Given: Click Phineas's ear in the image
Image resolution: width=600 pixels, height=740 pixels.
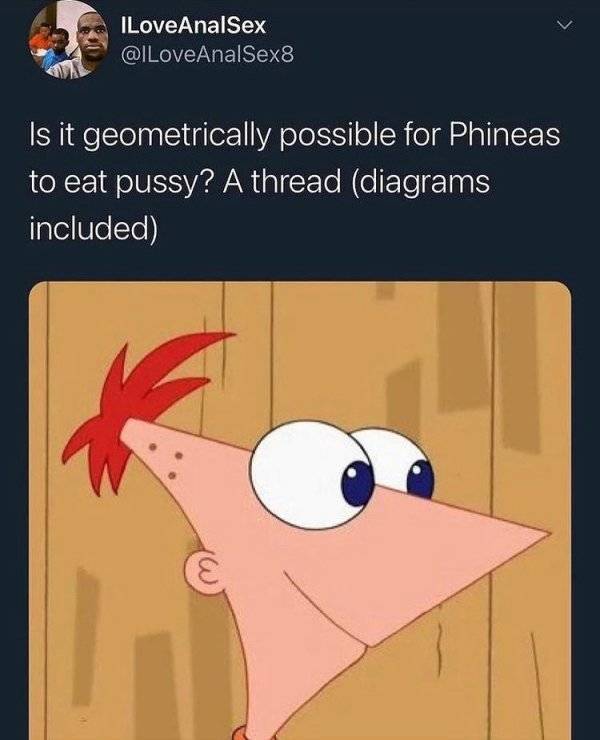Looking at the screenshot, I should [x=204, y=569].
